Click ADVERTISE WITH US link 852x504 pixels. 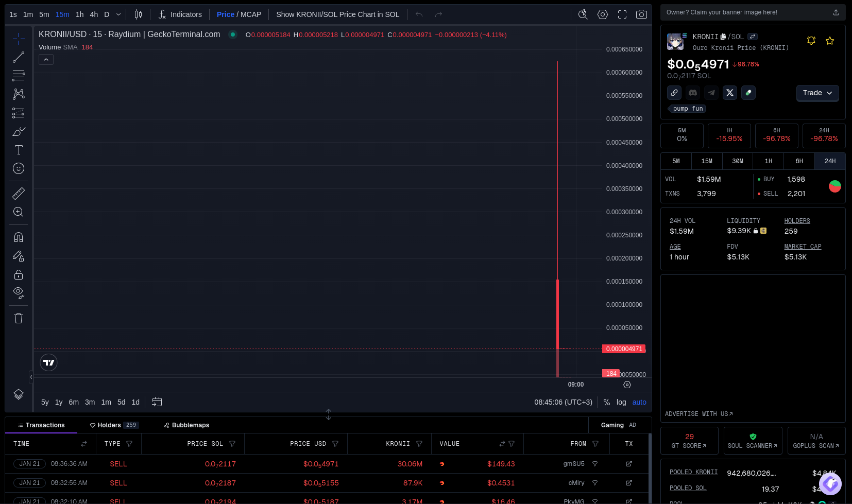pyautogui.click(x=699, y=414)
